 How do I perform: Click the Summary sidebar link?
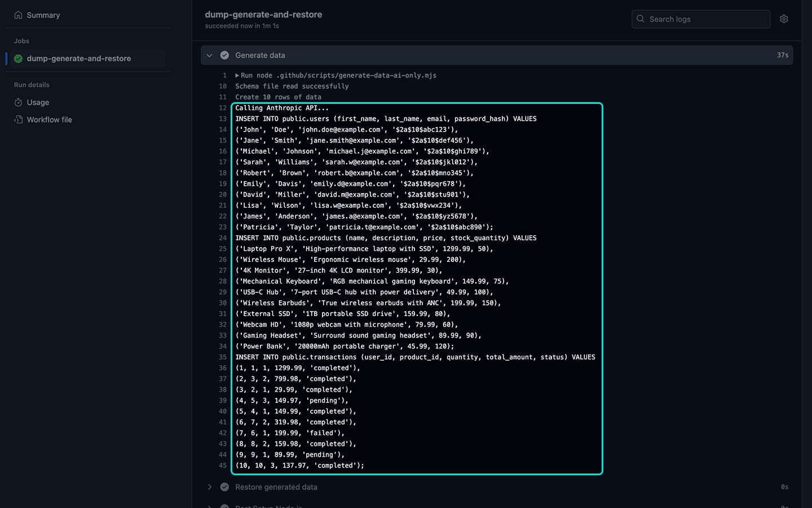(x=43, y=15)
